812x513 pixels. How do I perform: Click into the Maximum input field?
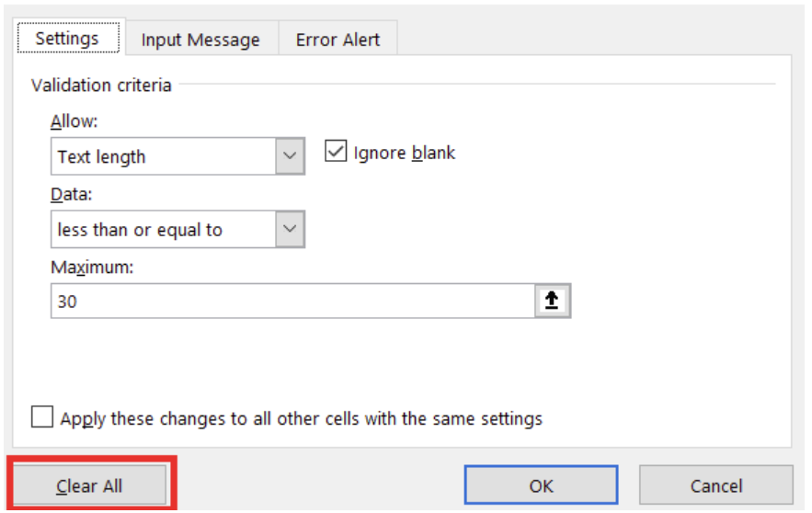tap(290, 301)
